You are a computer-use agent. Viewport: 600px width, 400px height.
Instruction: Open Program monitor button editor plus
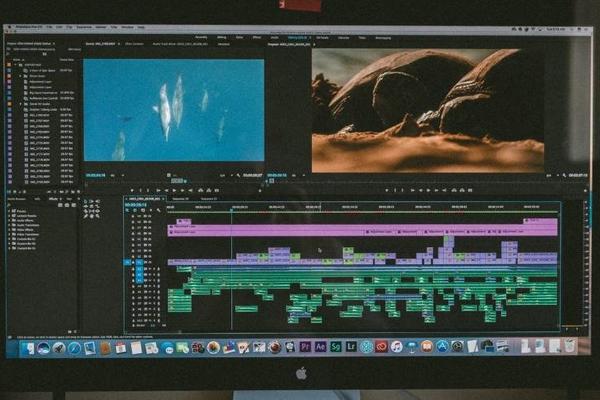pyautogui.click(x=585, y=190)
